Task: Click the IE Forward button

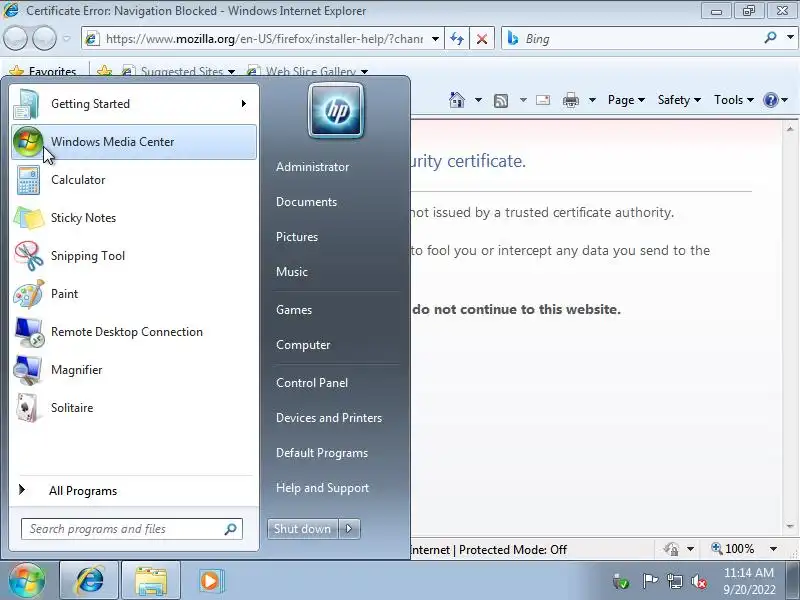Action: click(x=44, y=38)
